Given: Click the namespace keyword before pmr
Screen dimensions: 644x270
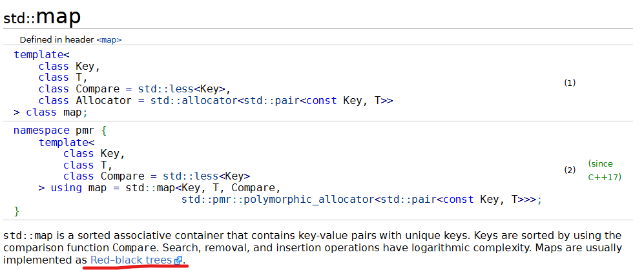Looking at the screenshot, I should pyautogui.click(x=41, y=130).
